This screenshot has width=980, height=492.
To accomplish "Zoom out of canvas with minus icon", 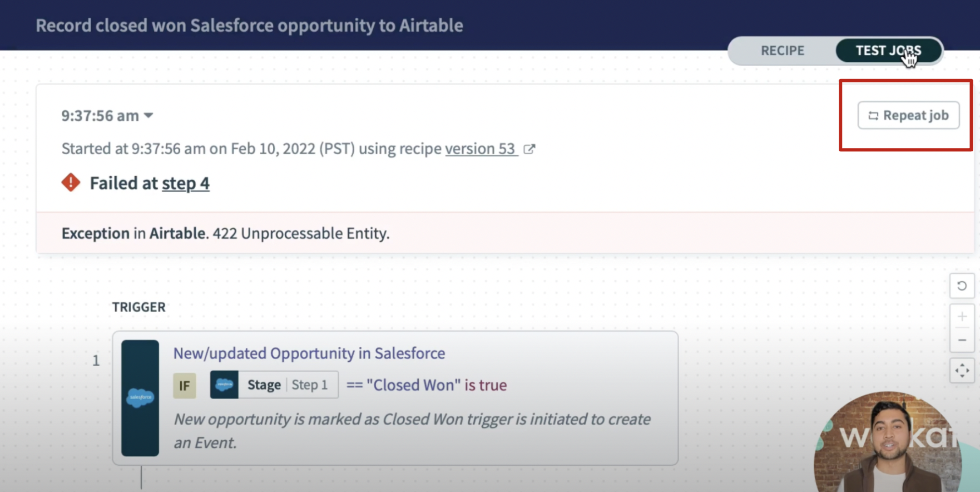I will 962,340.
